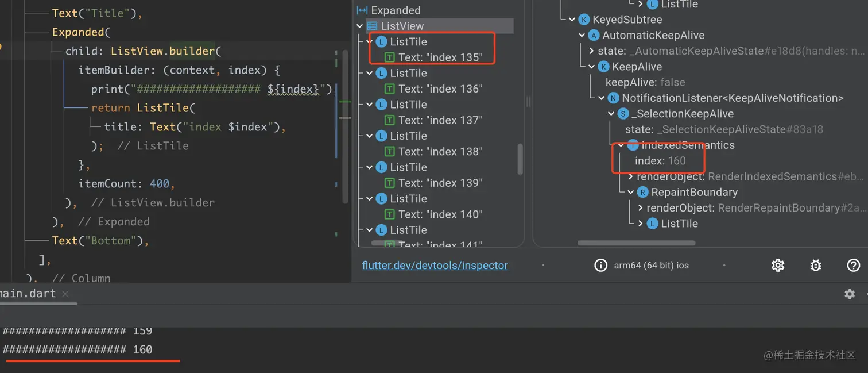Click the R icon of RepaintBoundary
Viewport: 868px width, 373px height.
tap(643, 192)
